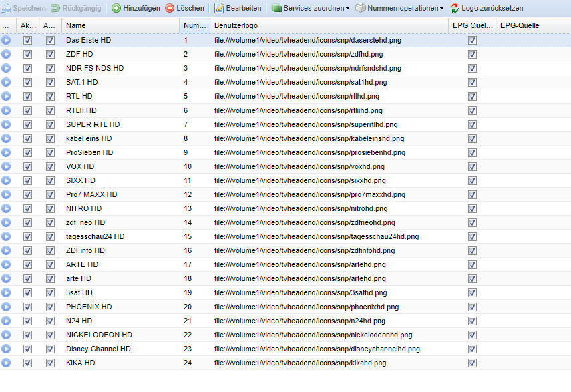This screenshot has width=571, height=392.
Task: Click the kabeleinshd.png logo path
Action: (309, 138)
